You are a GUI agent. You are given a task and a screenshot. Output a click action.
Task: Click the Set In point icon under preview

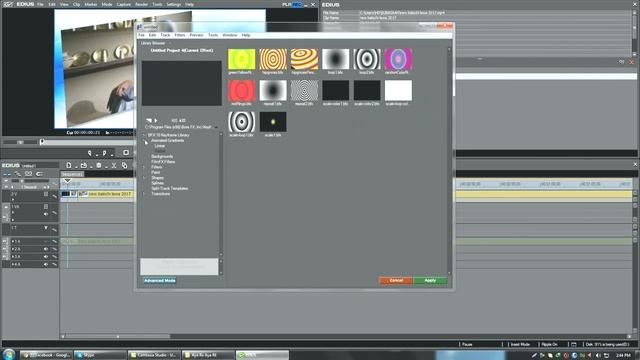tap(89, 153)
